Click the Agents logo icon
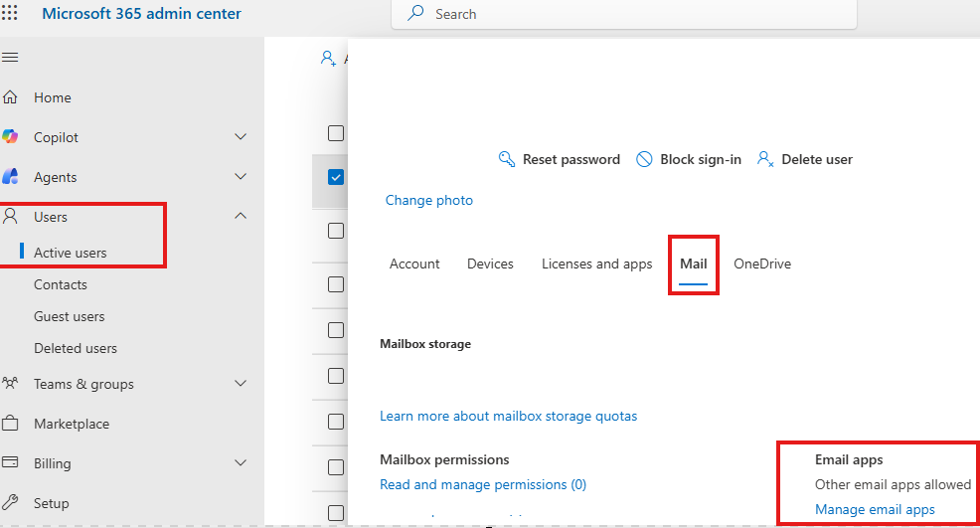Screen dimensions: 980x528 pos(10,176)
